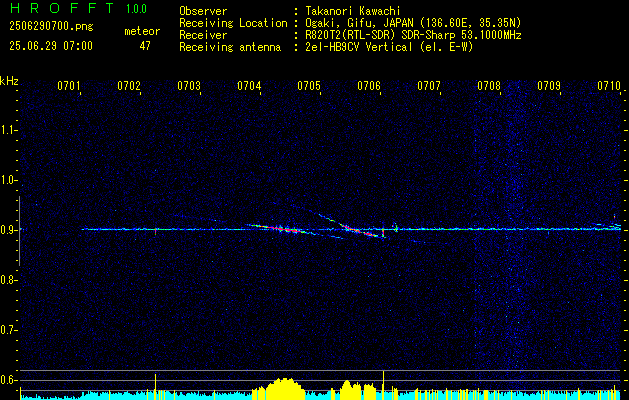Click the meteor label

142,31
